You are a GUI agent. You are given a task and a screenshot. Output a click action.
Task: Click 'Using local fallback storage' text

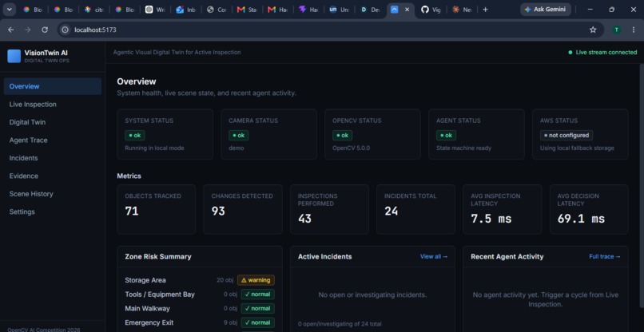577,148
